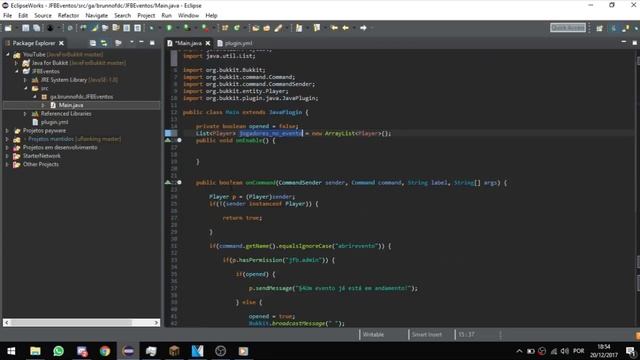Close the Main.java editor tab
This screenshot has height=360, width=640.
point(208,43)
